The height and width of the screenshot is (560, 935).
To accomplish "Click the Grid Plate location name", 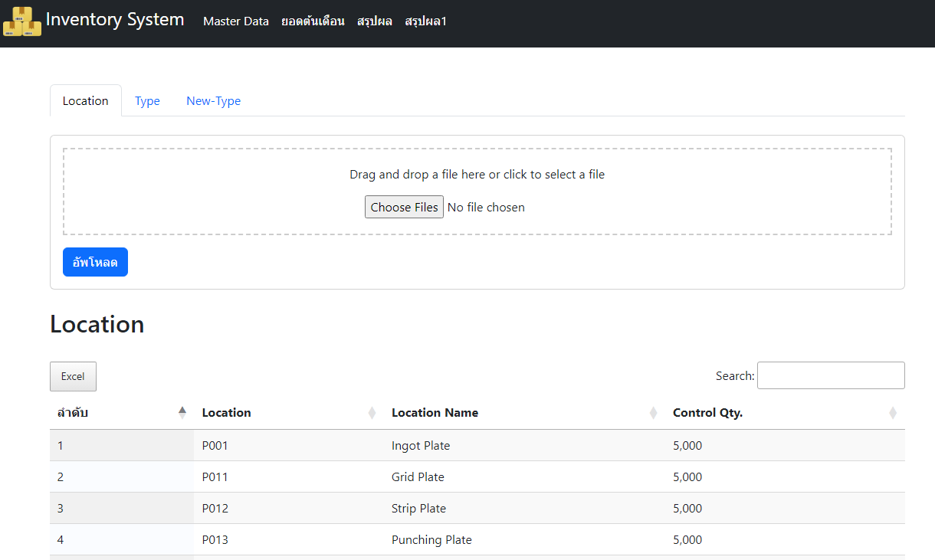I will click(x=418, y=477).
